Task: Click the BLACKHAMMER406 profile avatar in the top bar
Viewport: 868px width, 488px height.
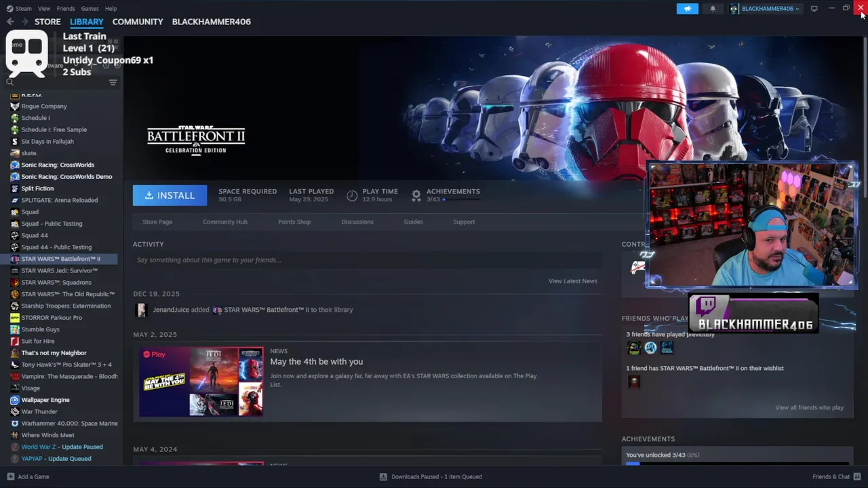Action: point(734,9)
